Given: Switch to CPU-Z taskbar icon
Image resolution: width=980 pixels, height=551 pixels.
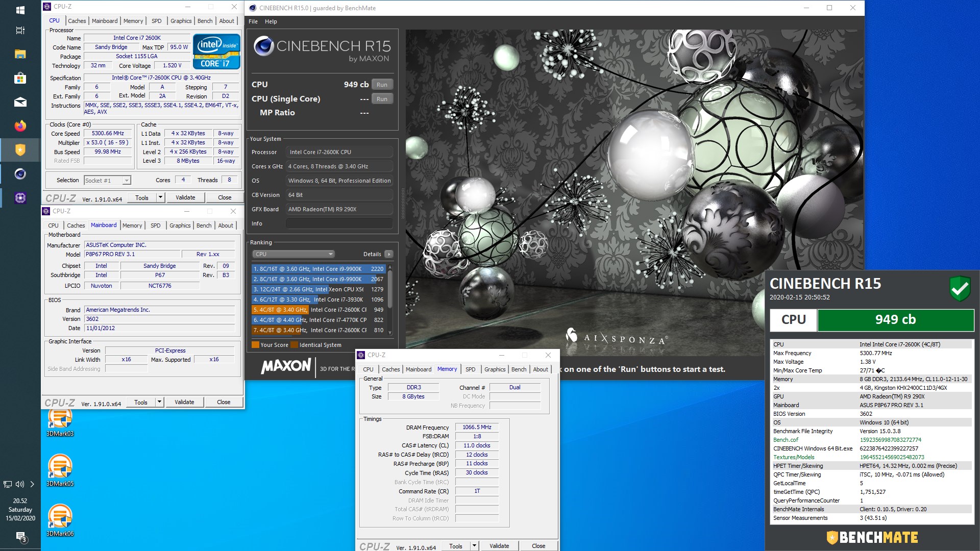Looking at the screenshot, I should click(x=20, y=198).
